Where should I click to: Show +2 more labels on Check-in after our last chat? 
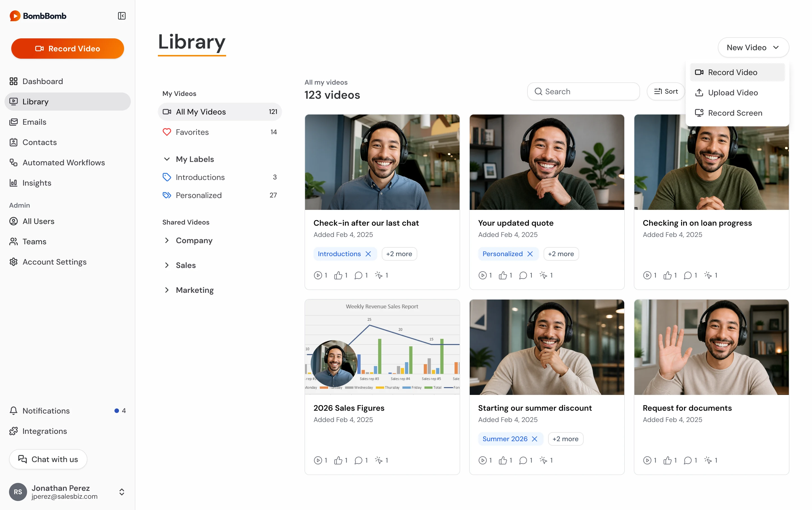click(399, 254)
